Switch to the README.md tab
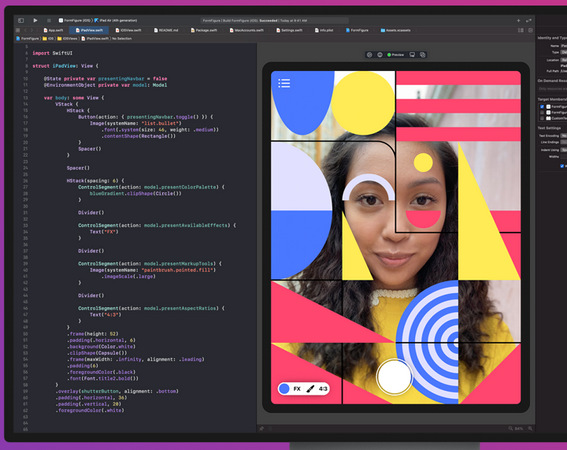567x450 pixels. pos(166,30)
